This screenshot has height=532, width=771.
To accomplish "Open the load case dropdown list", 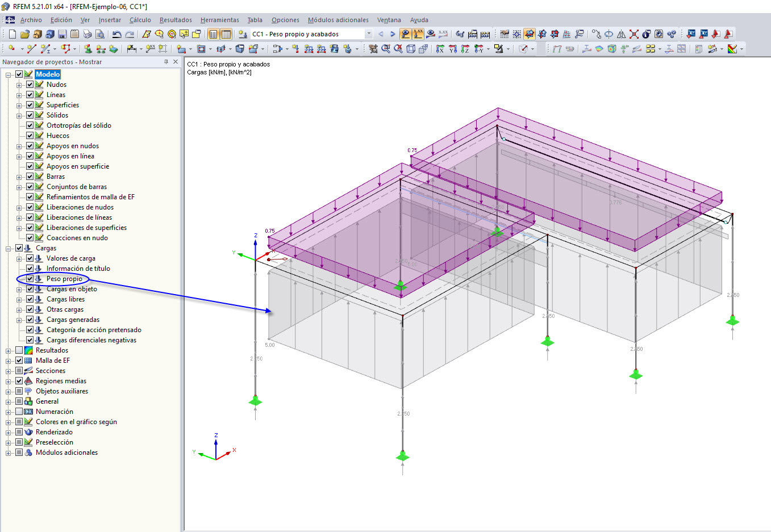I will 369,34.
